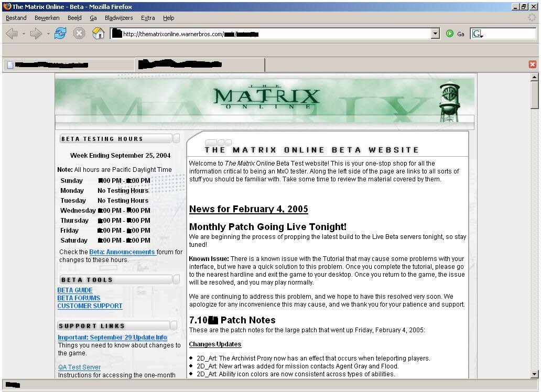541x392 pixels.
Task: Click the Google search engine icon
Action: click(x=477, y=34)
